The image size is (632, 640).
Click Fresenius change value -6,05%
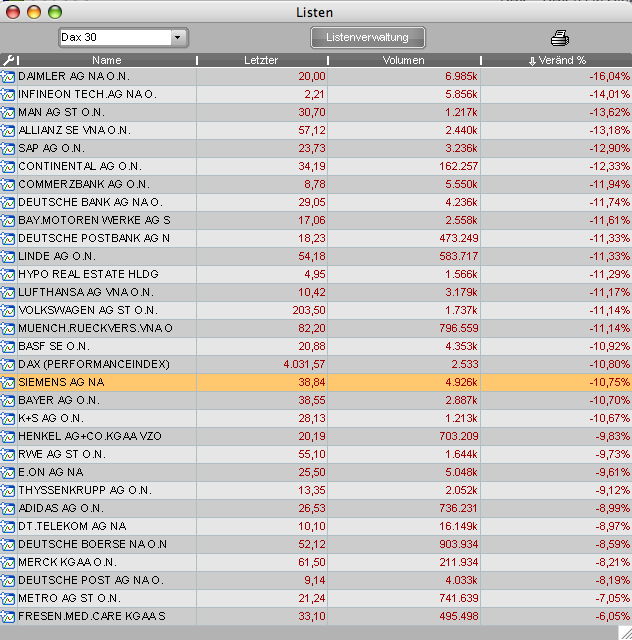pyautogui.click(x=612, y=616)
